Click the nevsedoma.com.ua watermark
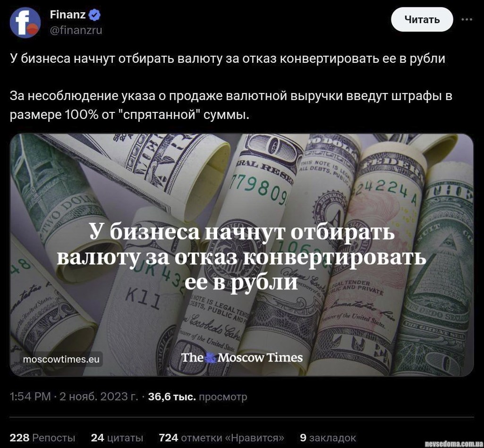 [453, 444]
